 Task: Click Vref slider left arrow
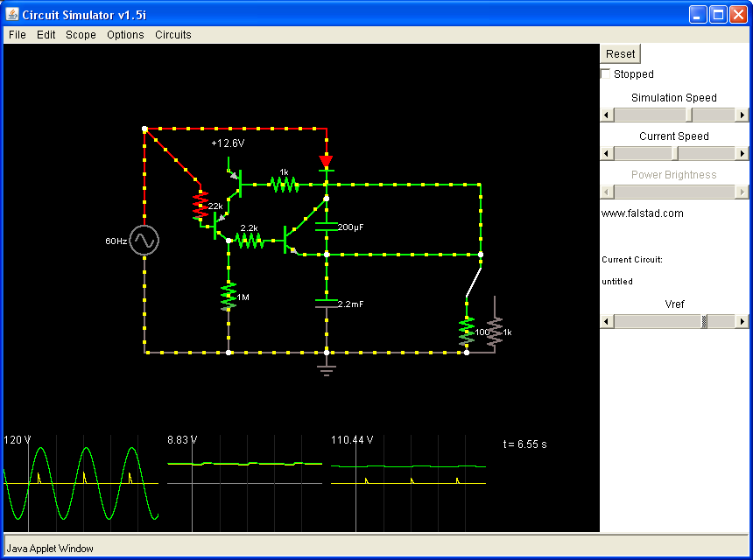pos(607,321)
